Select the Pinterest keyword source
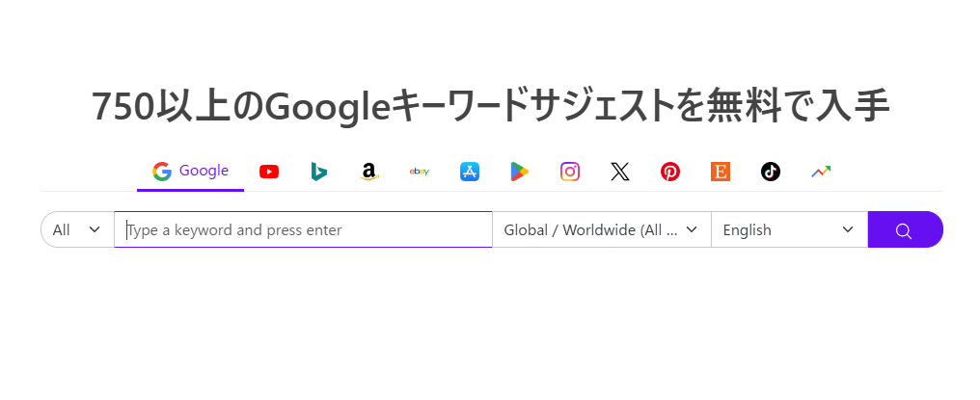Viewport: 980px width, 400px height. 670,172
